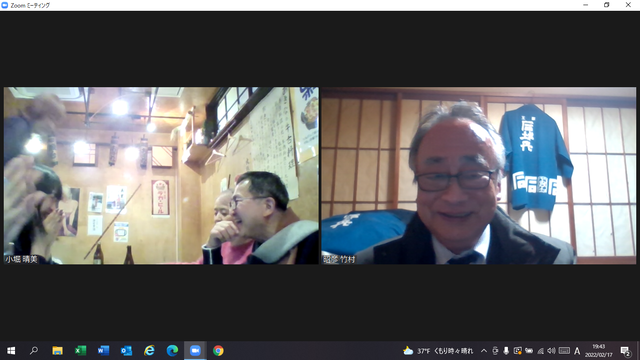640x360 pixels.
Task: Open the weather widget showing 37°F
Action: pyautogui.click(x=438, y=351)
